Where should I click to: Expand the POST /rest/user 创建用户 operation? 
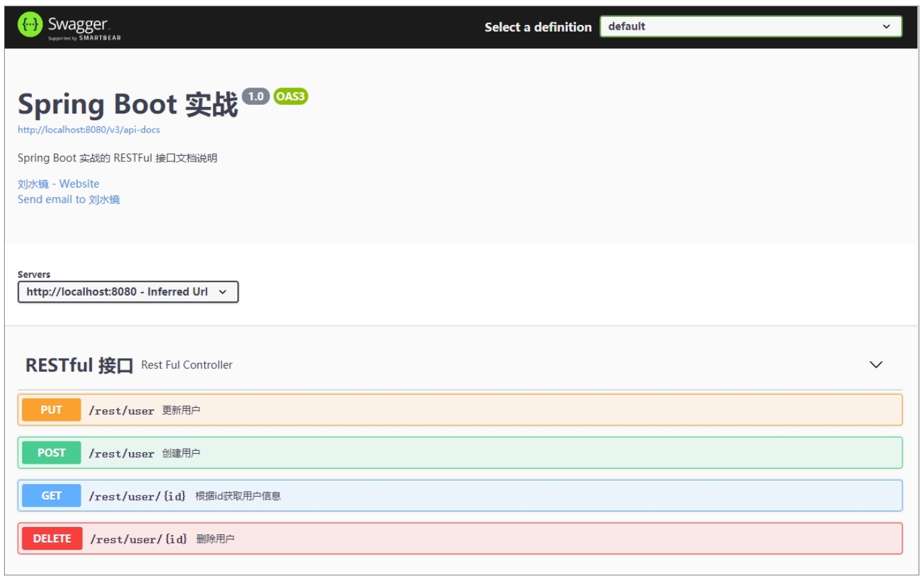click(460, 453)
